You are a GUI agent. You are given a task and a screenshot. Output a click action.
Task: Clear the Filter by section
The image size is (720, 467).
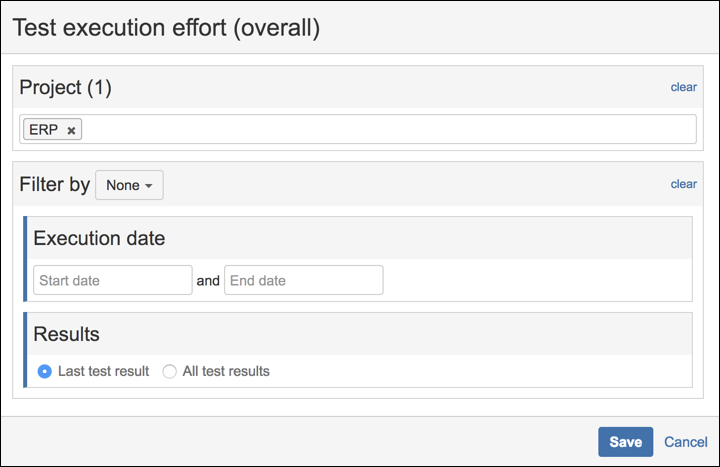[684, 184]
